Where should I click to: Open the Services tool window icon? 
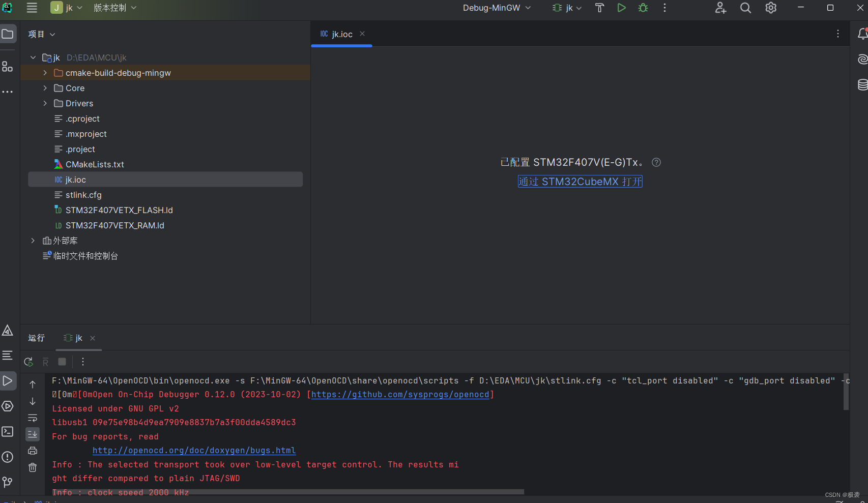pos(8,406)
